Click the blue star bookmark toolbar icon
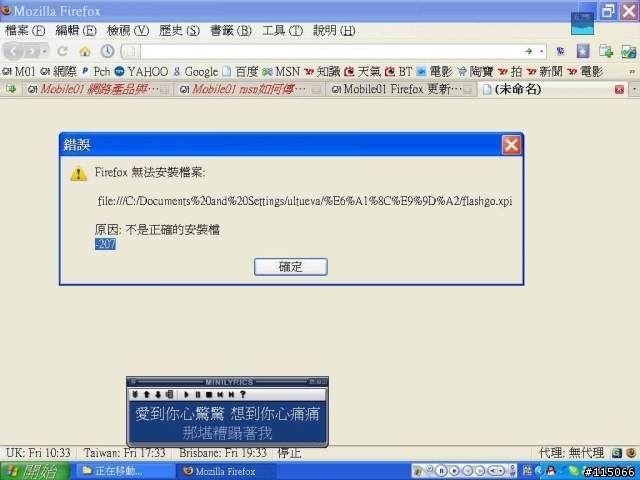Screen dimensions: 640x480 click(583, 51)
